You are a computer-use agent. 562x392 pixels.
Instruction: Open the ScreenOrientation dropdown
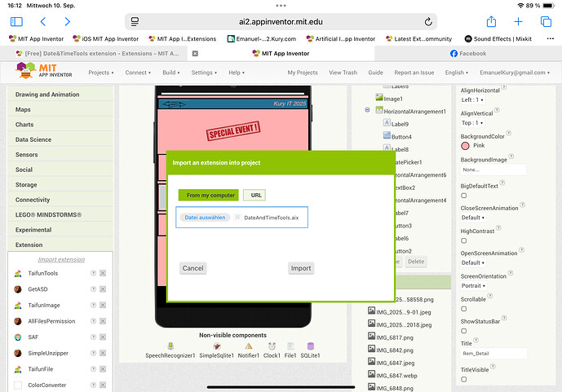point(473,286)
